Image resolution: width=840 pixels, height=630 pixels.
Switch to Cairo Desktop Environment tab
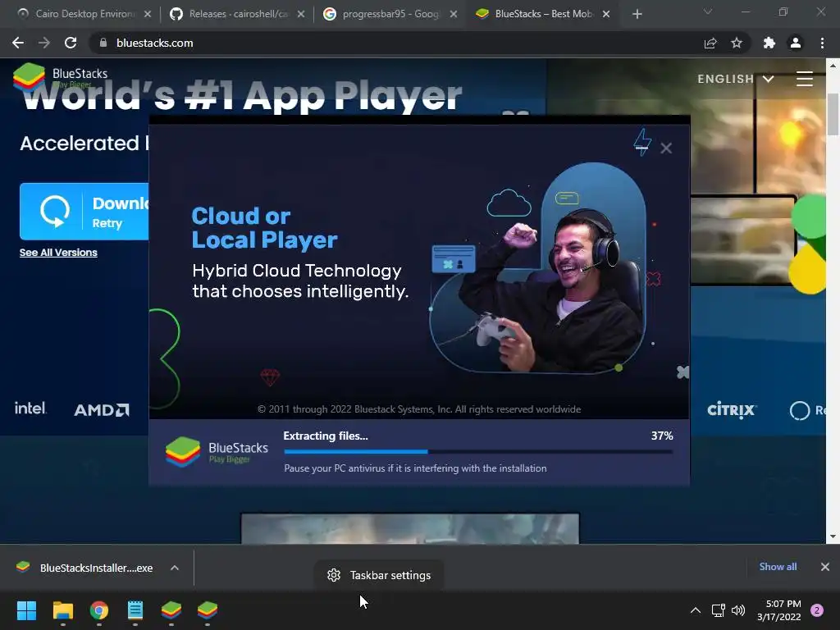[x=84, y=14]
